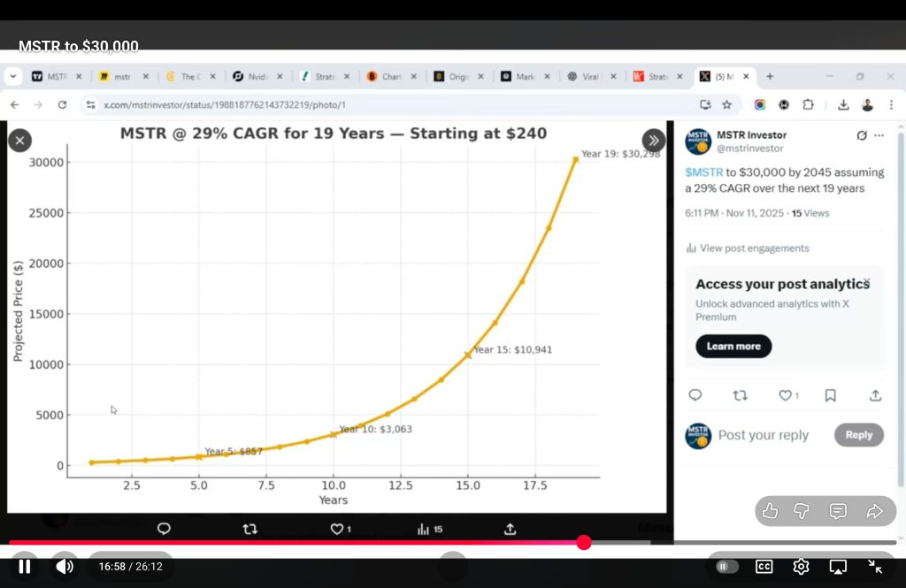Open the three-dot more menu on post
Viewport: 906px width, 588px height.
pos(879,135)
